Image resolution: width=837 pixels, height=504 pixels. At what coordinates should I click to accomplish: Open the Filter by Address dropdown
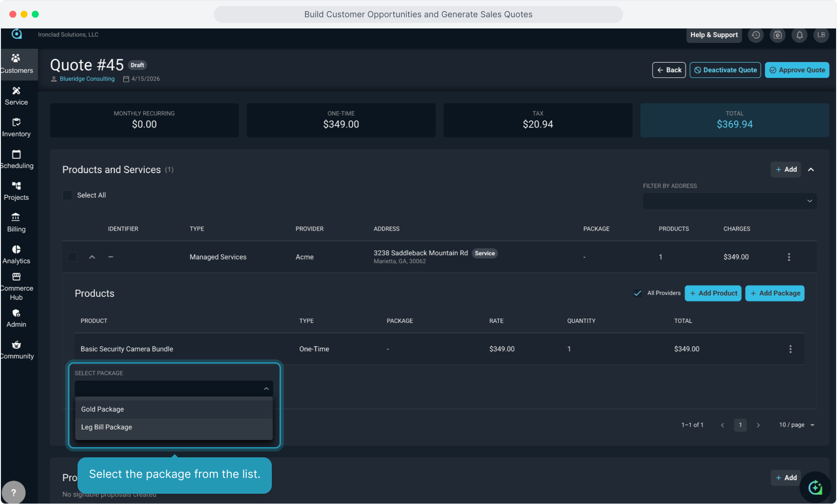(730, 201)
